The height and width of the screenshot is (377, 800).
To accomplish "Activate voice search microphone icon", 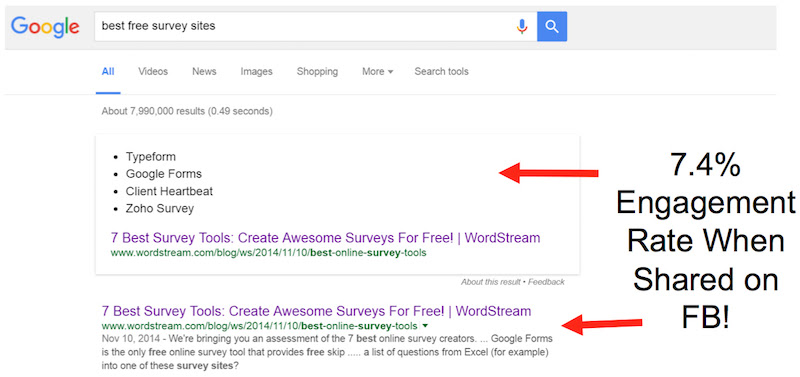I will 521,26.
